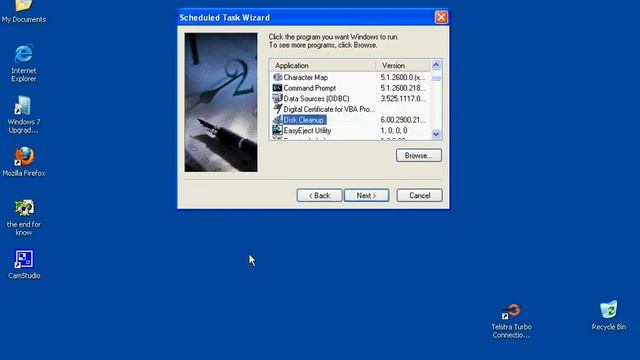Image resolution: width=640 pixels, height=360 pixels.
Task: Select EasyEject Utility list entry
Action: pyautogui.click(x=307, y=130)
